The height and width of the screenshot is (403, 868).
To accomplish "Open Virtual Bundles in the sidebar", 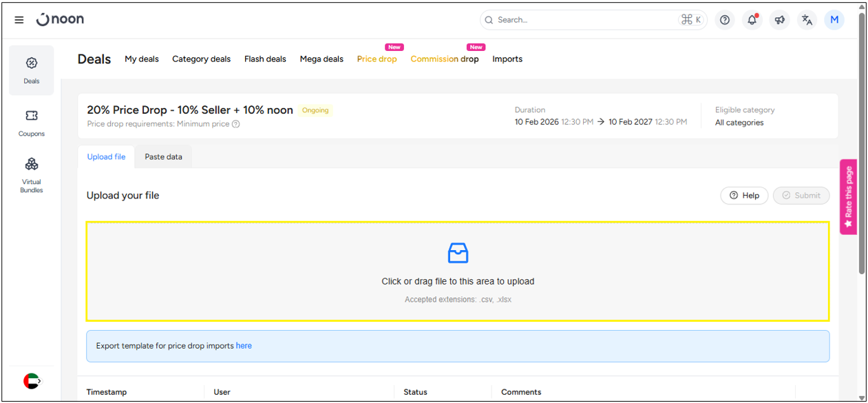I will (32, 175).
